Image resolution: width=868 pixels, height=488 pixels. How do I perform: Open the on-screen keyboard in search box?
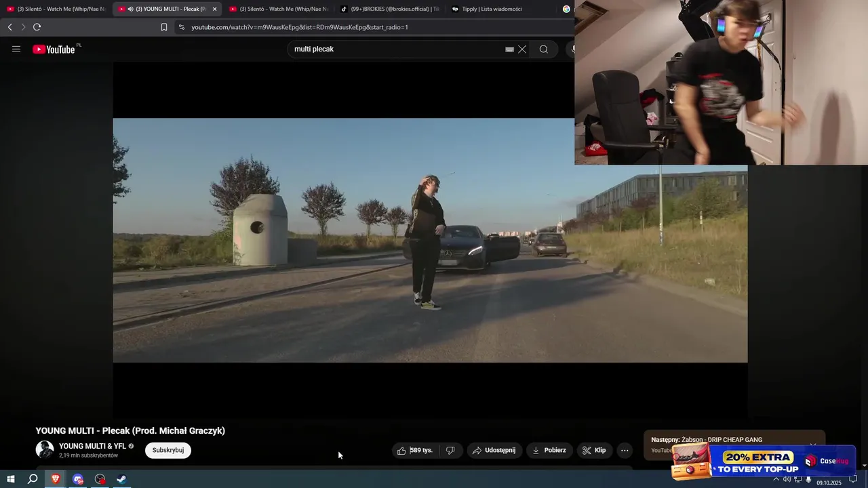pos(509,49)
